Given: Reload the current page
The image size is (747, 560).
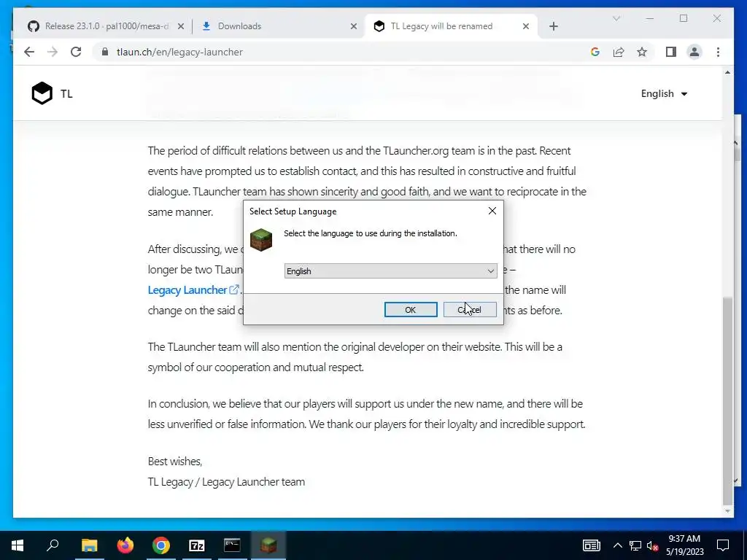Looking at the screenshot, I should tap(76, 52).
